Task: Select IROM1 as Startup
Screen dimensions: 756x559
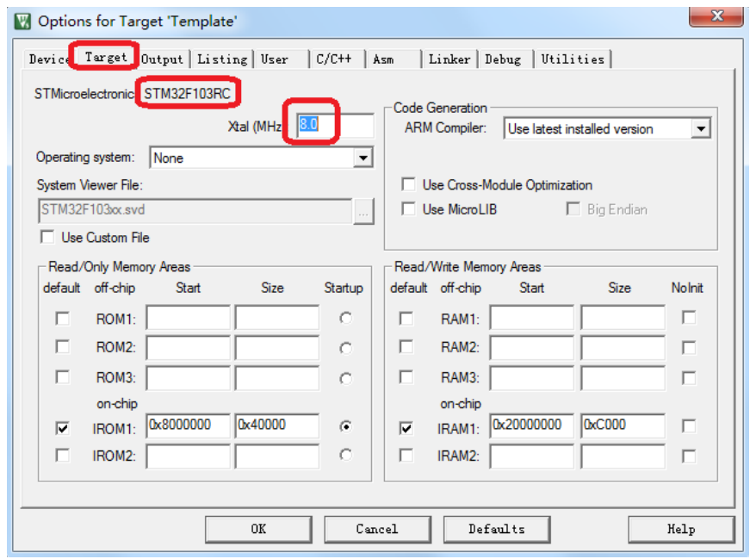Action: click(x=345, y=427)
